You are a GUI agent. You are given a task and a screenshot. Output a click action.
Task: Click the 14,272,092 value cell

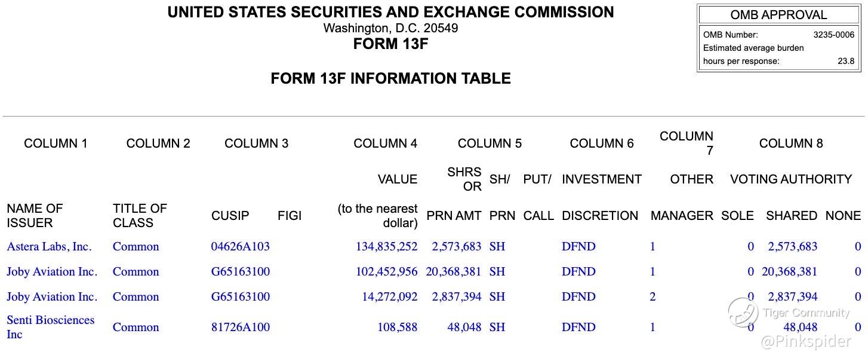[x=389, y=296]
